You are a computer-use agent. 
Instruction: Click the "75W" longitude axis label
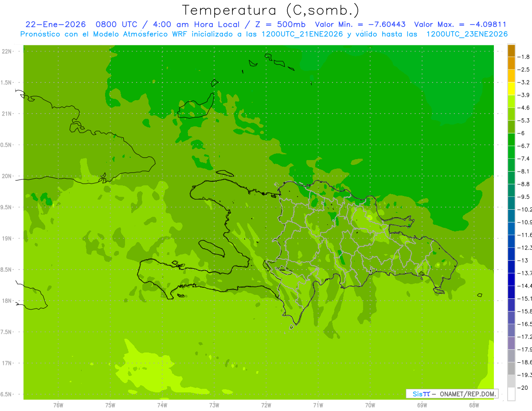click(110, 405)
